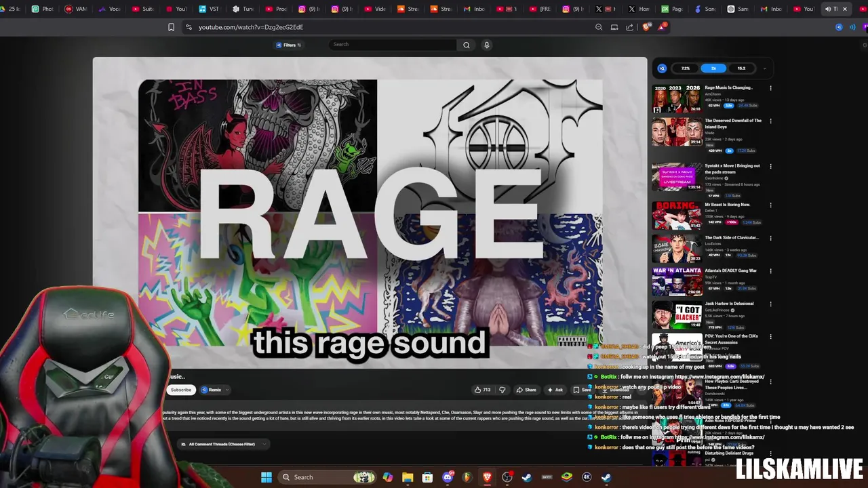Open Atlanta's DEADLY Gang War thumbnail
This screenshot has height=488, width=868.
677,282
